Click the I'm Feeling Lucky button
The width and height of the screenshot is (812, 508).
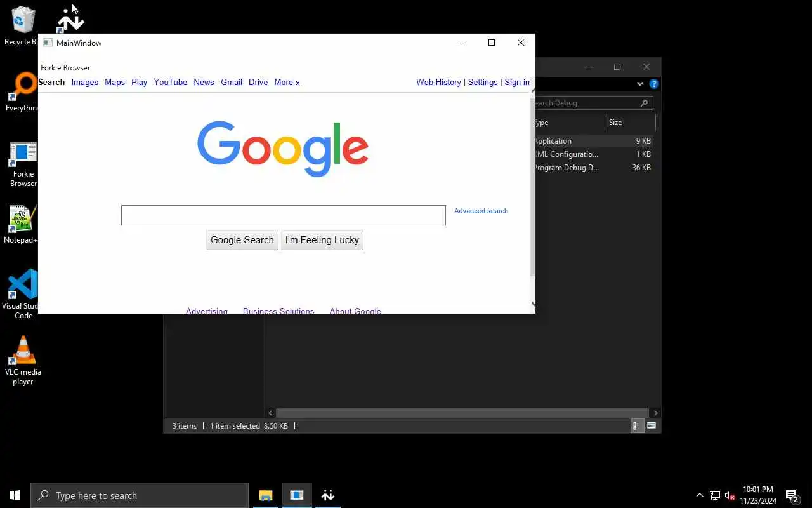coord(322,240)
